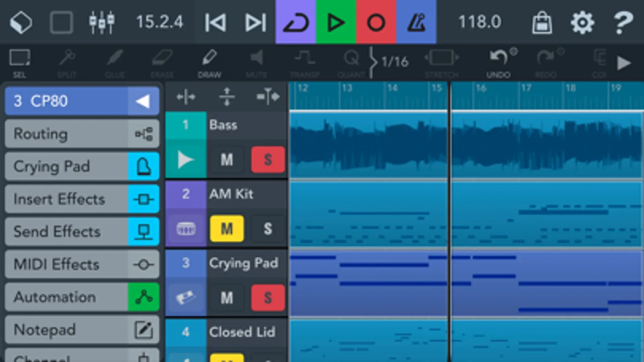The width and height of the screenshot is (644, 362).
Task: Click vertical track height icon
Action: (x=227, y=97)
